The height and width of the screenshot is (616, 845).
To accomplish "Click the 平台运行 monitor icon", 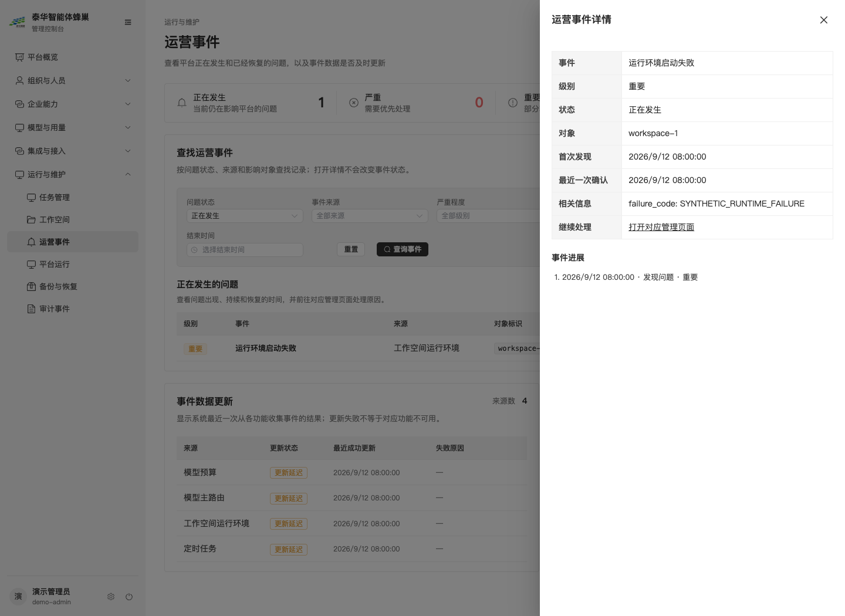I will pyautogui.click(x=31, y=264).
